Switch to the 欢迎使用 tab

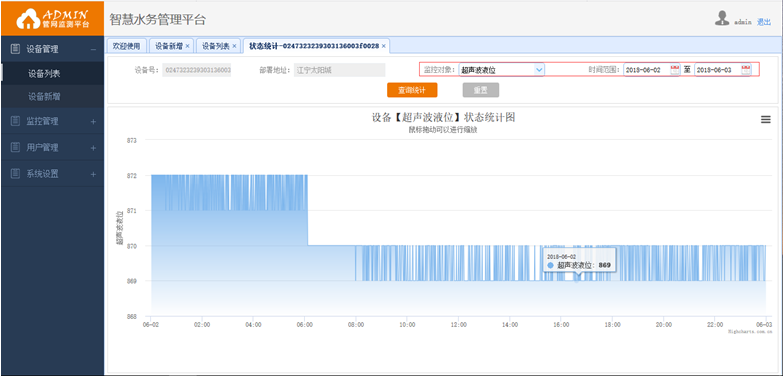coord(126,46)
